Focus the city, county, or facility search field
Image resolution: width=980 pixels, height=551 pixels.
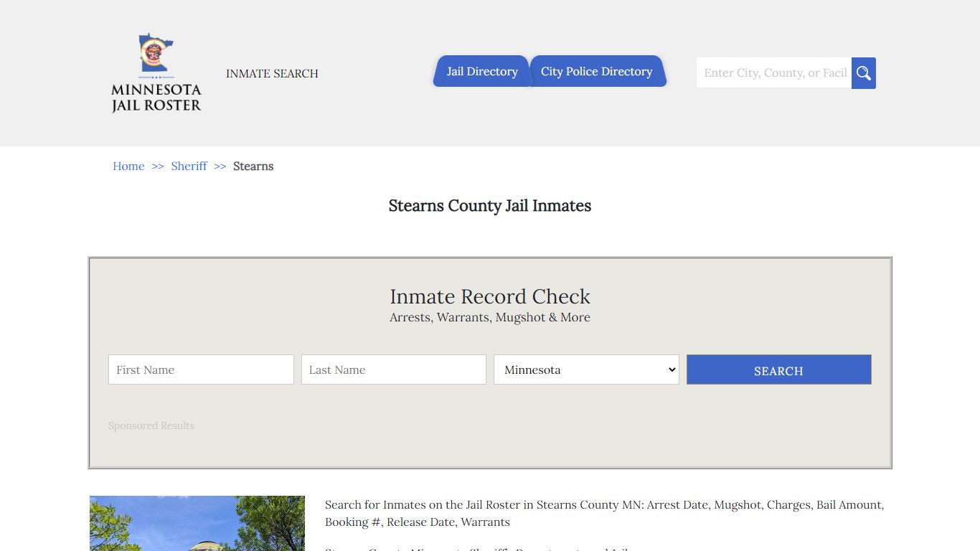tap(774, 73)
